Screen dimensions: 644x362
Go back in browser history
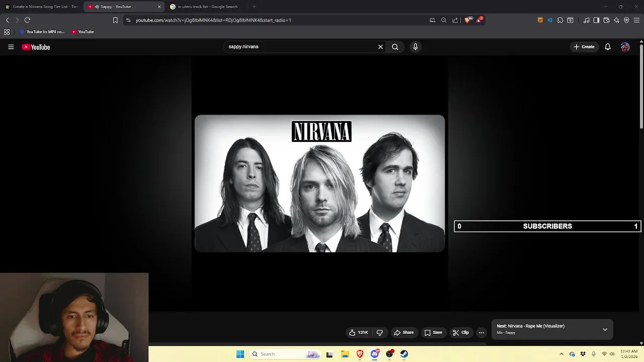[x=7, y=20]
